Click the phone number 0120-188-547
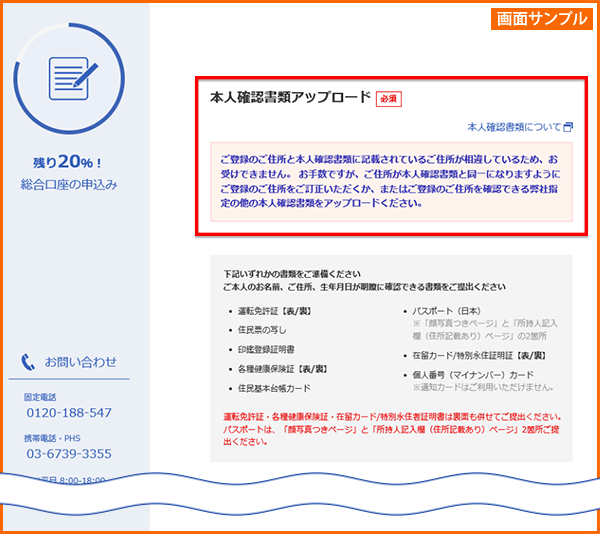The height and width of the screenshot is (534, 600). pos(69,413)
